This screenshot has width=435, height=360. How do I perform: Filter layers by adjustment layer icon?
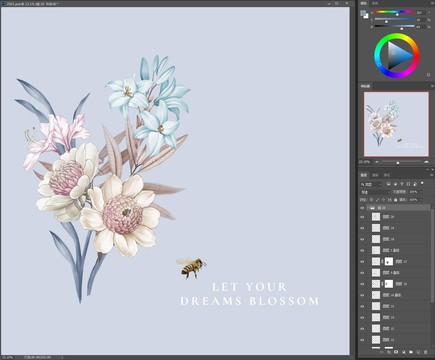click(x=395, y=184)
